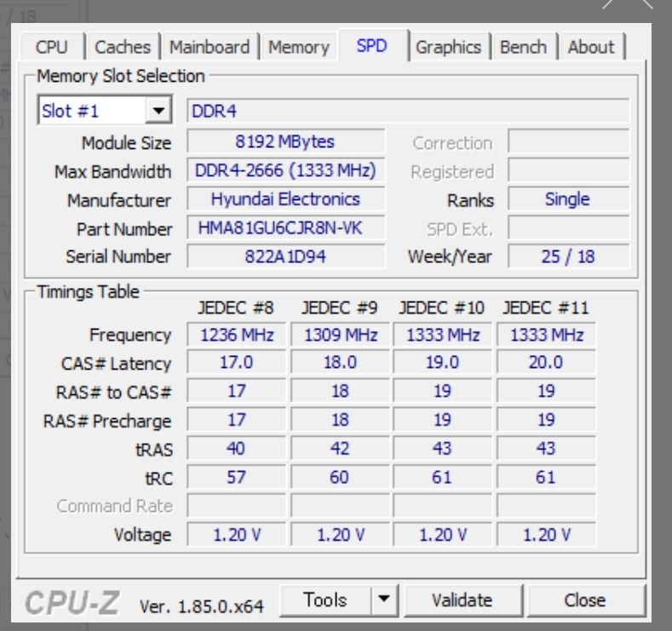This screenshot has height=631, width=672.
Task: Click the JEDEC #9 tRAS value 42
Action: pos(341,449)
